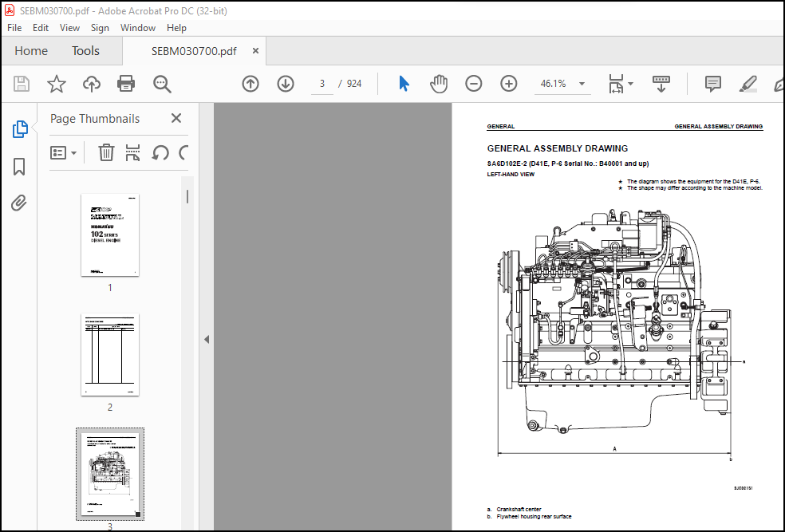
Task: Add a comment with the speech bubble tool
Action: (x=713, y=84)
